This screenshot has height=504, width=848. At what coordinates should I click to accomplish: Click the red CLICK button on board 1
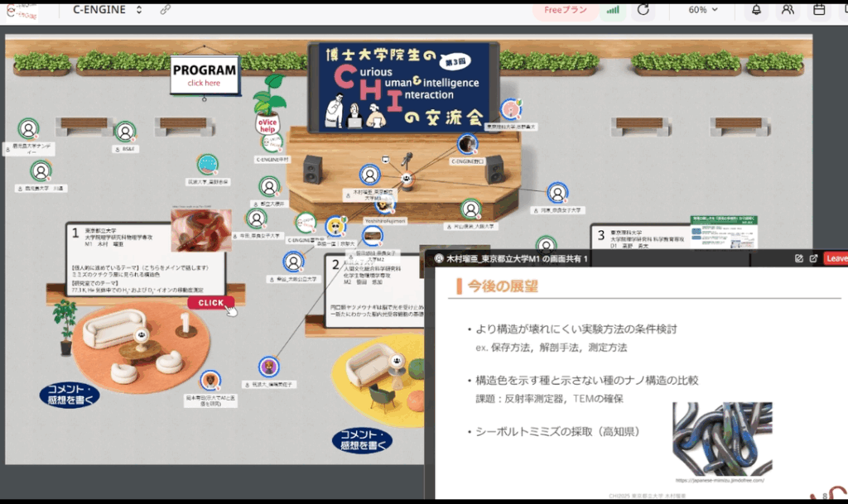(211, 303)
